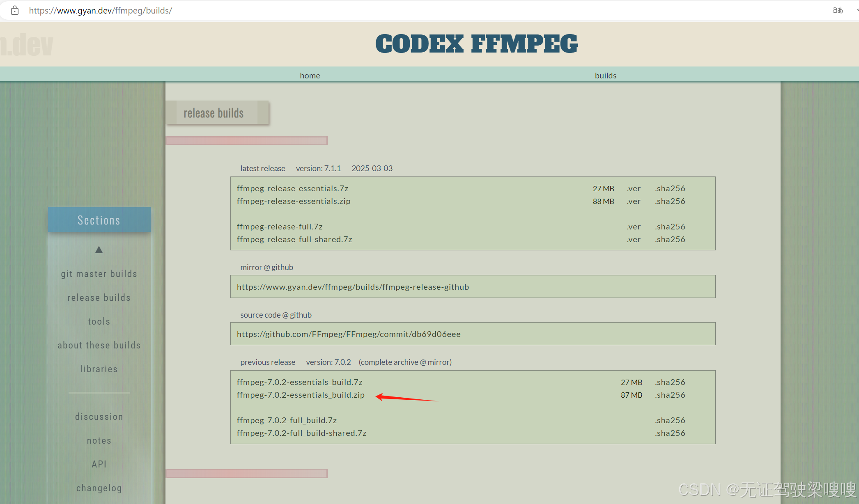This screenshot has height=504, width=859.
Task: Open .sha256 for ffmpeg-release-essentials.zip
Action: tap(670, 201)
